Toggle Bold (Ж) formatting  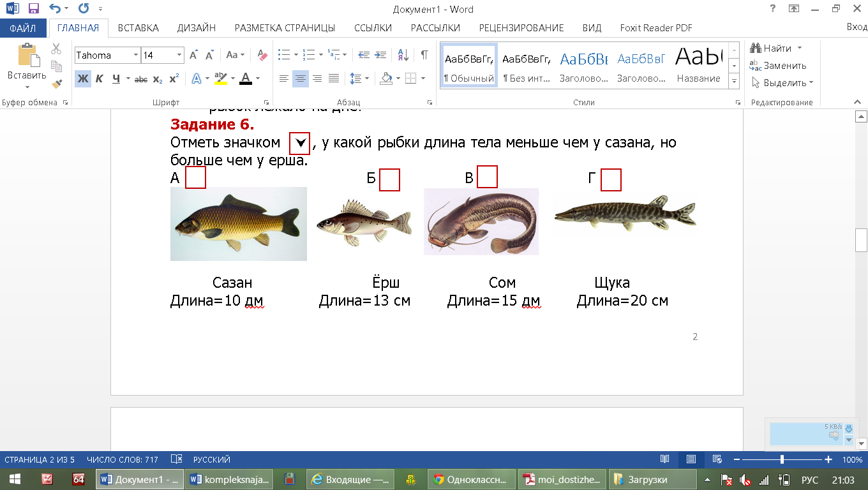83,79
